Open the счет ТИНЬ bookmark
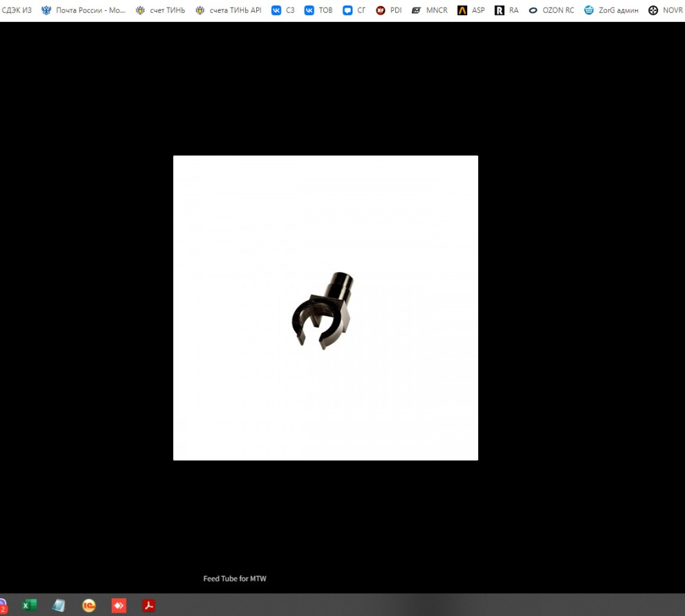 coord(160,10)
